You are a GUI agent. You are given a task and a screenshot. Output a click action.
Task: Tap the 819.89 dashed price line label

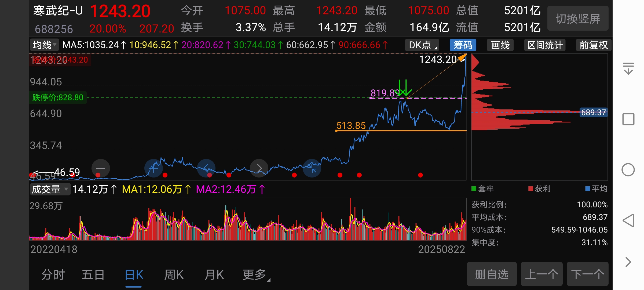[385, 93]
